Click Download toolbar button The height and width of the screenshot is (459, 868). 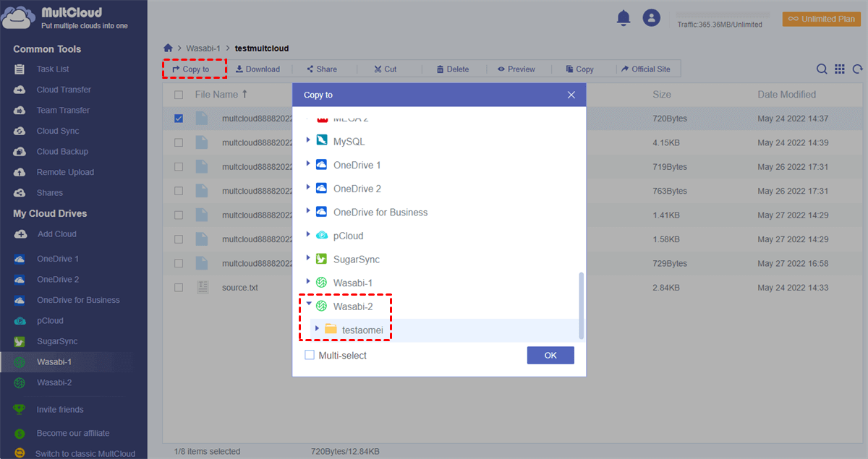click(258, 69)
